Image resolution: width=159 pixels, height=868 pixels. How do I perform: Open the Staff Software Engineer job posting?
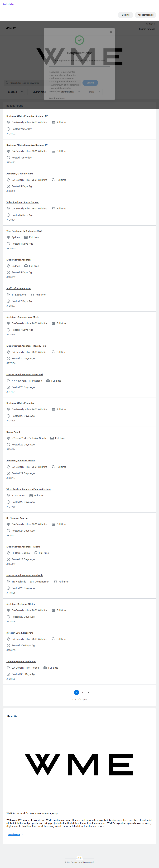(x=19, y=288)
